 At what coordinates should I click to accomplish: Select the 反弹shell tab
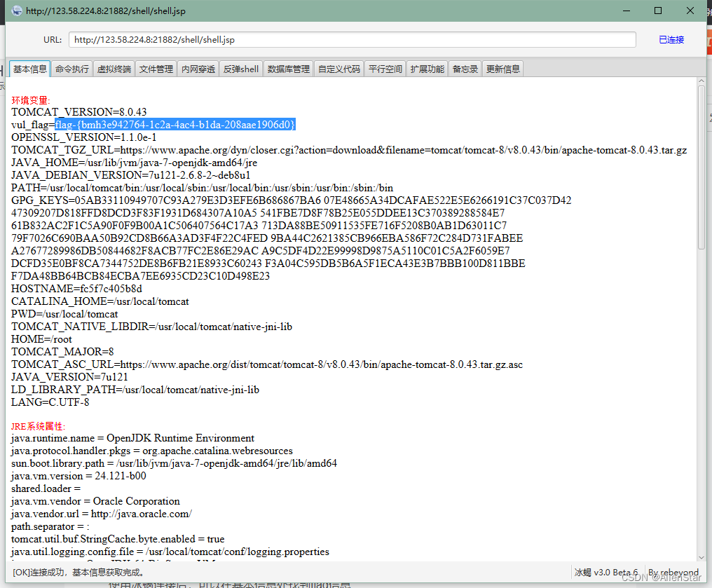[241, 69]
